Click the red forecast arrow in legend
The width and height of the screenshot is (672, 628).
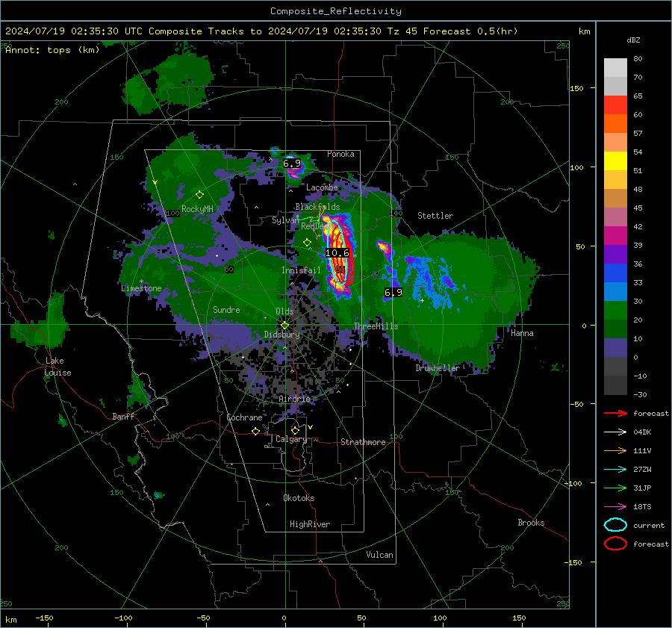point(615,413)
